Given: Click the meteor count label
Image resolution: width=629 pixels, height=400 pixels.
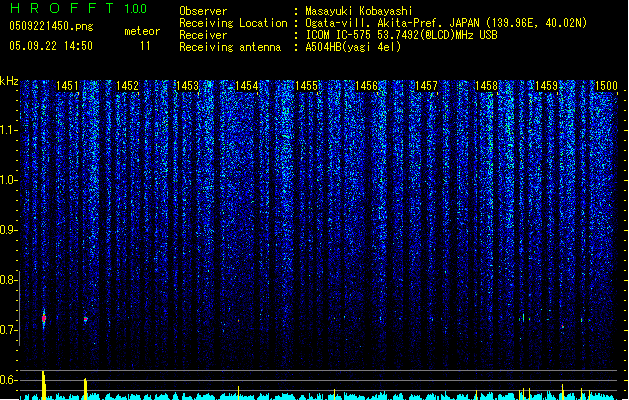Looking at the screenshot, I should pyautogui.click(x=142, y=31).
